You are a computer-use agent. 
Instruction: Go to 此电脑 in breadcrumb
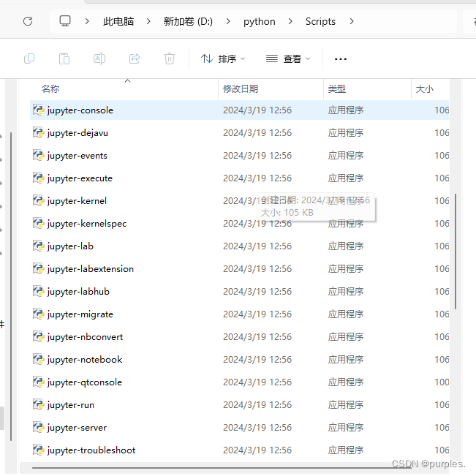pyautogui.click(x=118, y=21)
